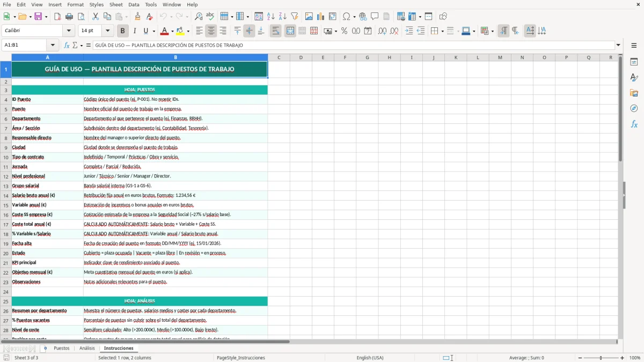Viewport: 644px width, 362px height.
Task: Open the Font Name dropdown
Action: pyautogui.click(x=68, y=31)
